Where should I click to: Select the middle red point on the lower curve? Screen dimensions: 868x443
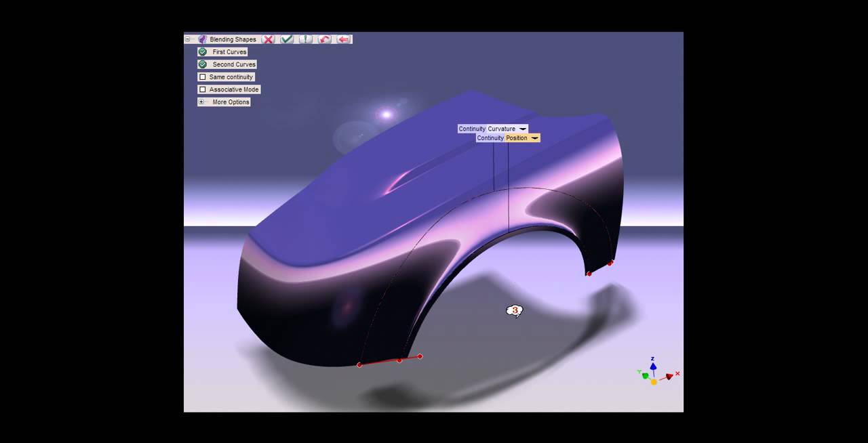tap(399, 360)
